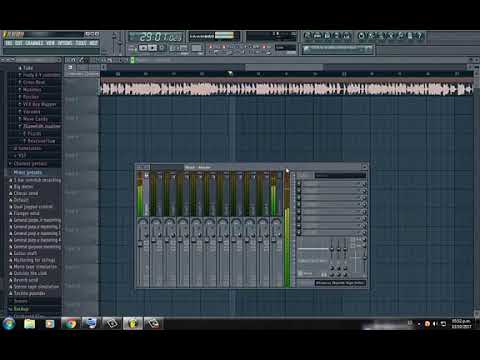Select the Guitar stuff mixer preset
Image resolution: width=480 pixels, height=360 pixels.
point(25,253)
